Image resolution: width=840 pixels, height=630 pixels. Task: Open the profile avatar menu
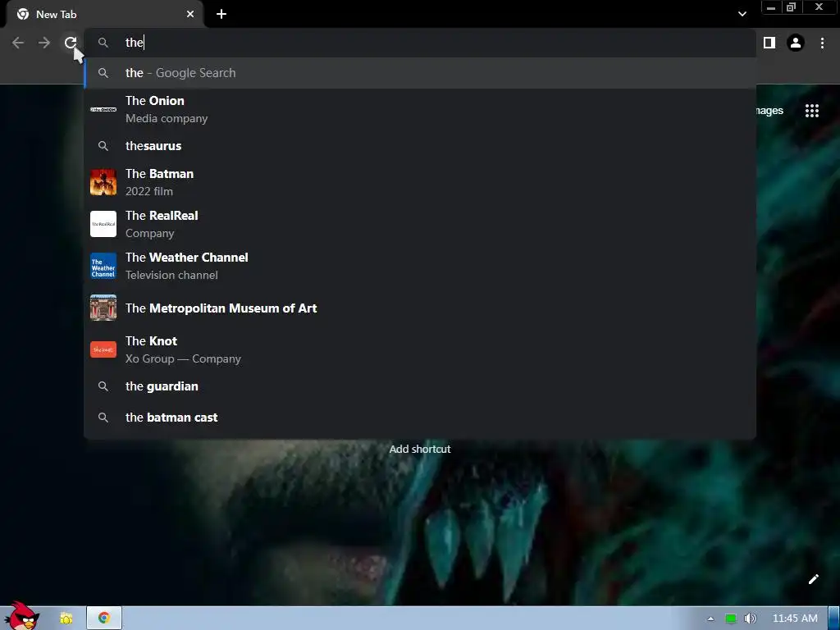point(796,43)
